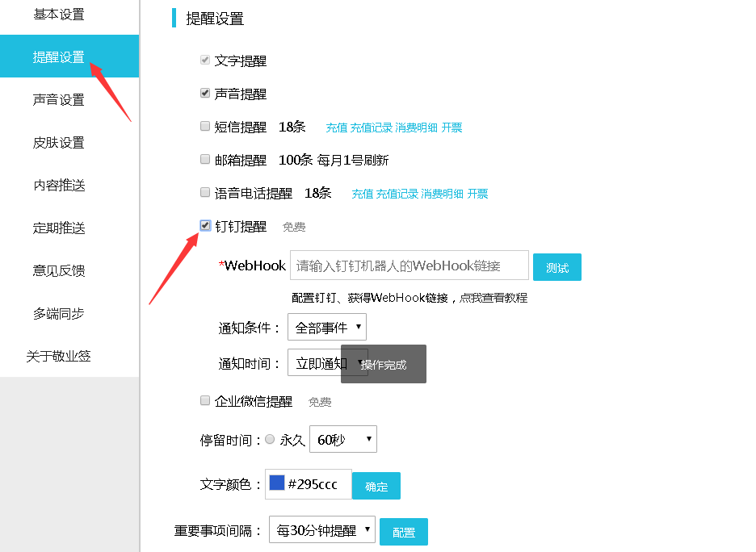Open 消费明细 in the 语音电话提醒 row
The image size is (756, 552).
(x=442, y=194)
